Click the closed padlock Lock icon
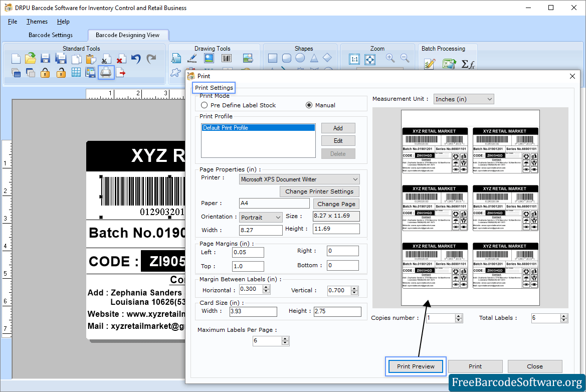 coord(45,73)
